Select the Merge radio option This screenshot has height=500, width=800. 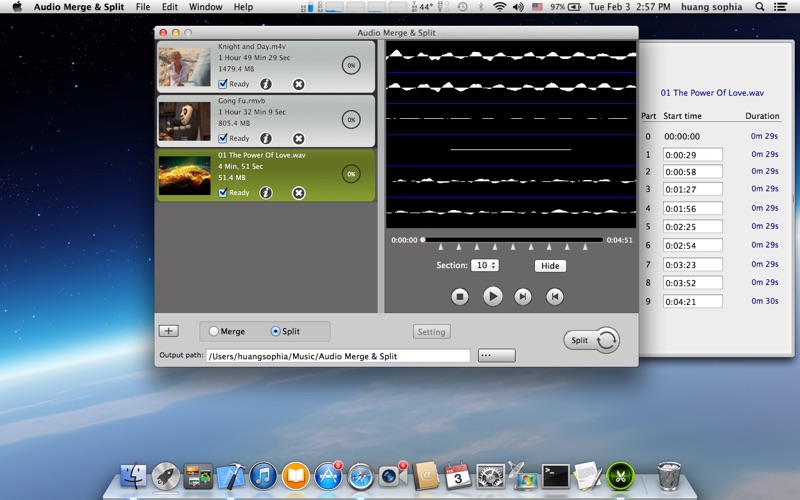coord(214,331)
